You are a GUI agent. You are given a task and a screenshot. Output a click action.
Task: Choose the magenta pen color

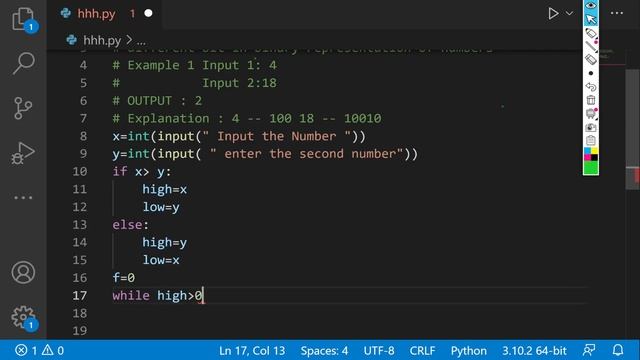(587, 158)
